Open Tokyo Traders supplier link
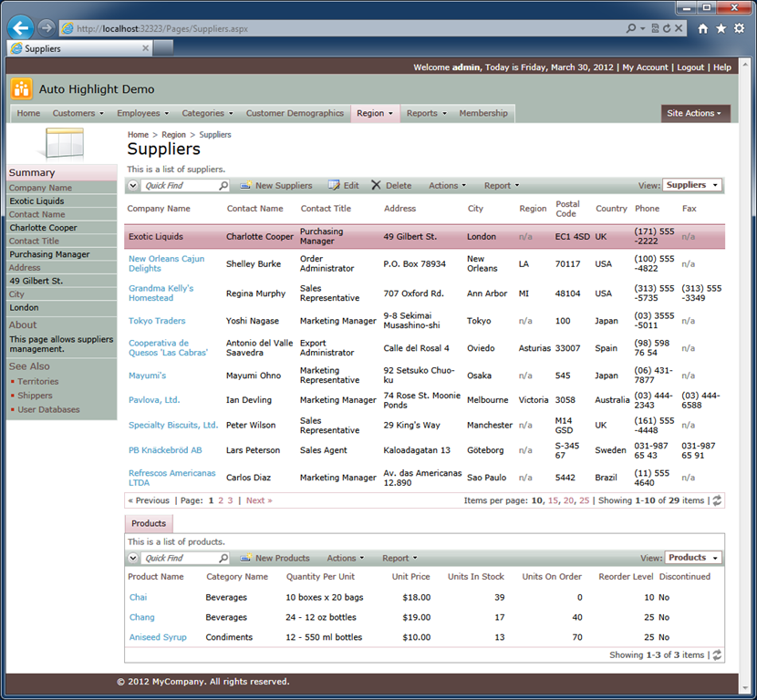 (157, 321)
